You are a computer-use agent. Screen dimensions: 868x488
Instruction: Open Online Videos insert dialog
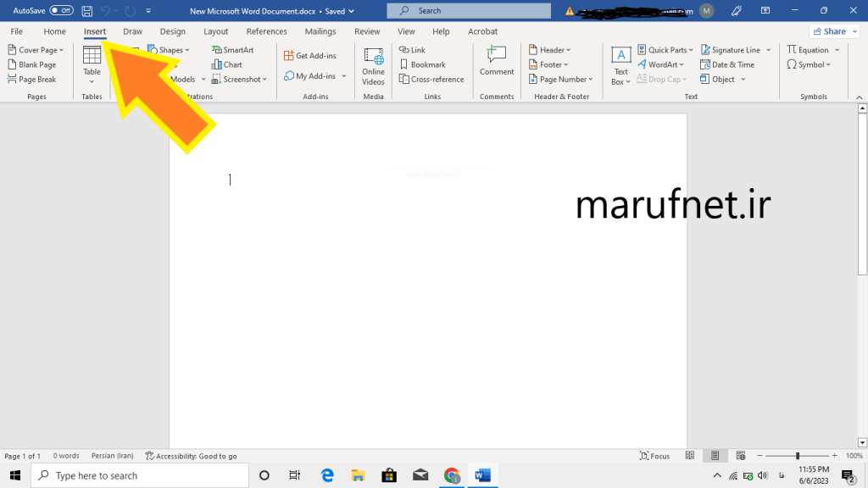(373, 66)
